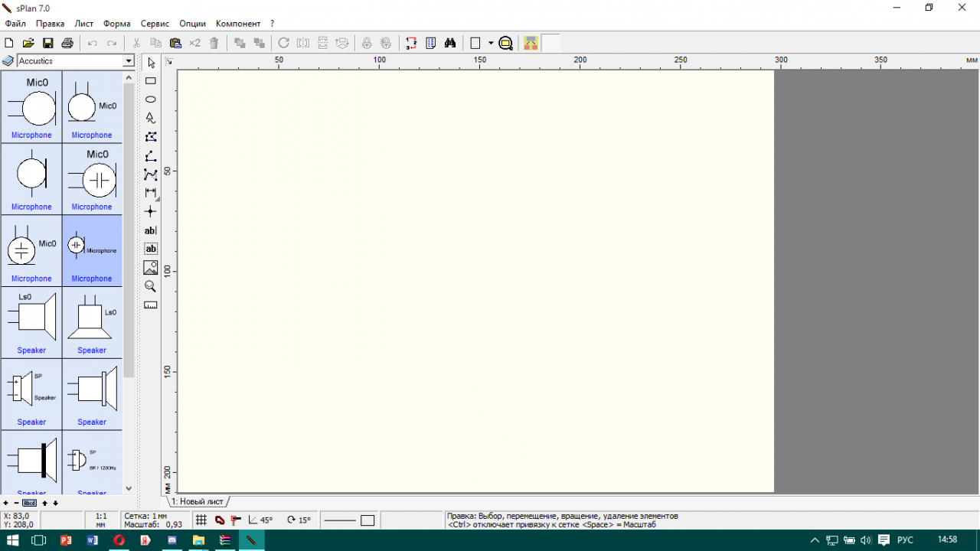Select the Measure ruler tool
The height and width of the screenshot is (551, 980).
(151, 305)
